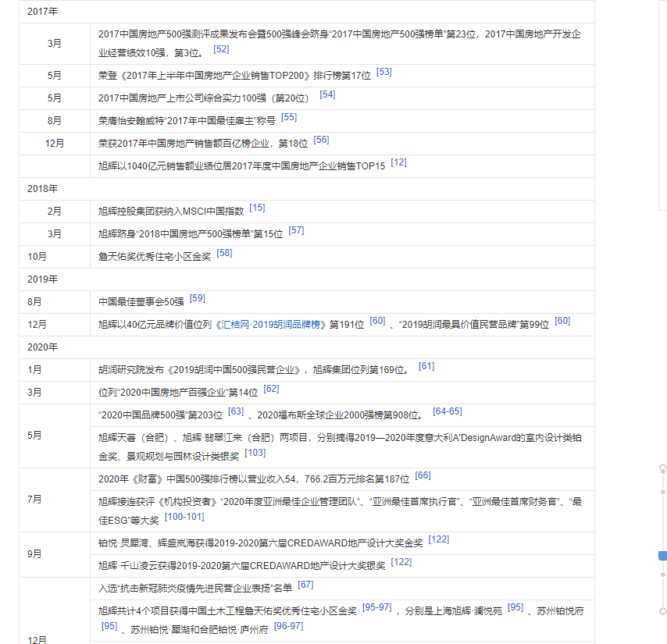Select the 2019年 year header row

point(307,279)
